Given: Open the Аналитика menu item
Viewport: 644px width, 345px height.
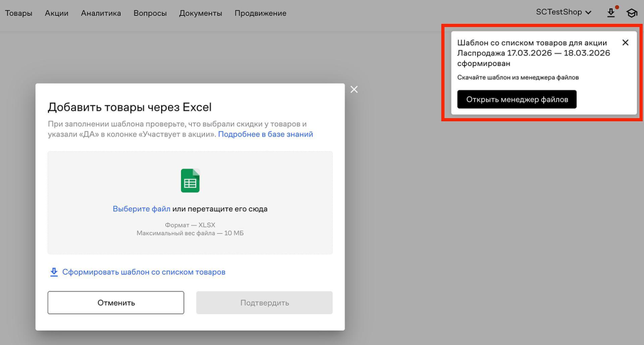Looking at the screenshot, I should [101, 13].
